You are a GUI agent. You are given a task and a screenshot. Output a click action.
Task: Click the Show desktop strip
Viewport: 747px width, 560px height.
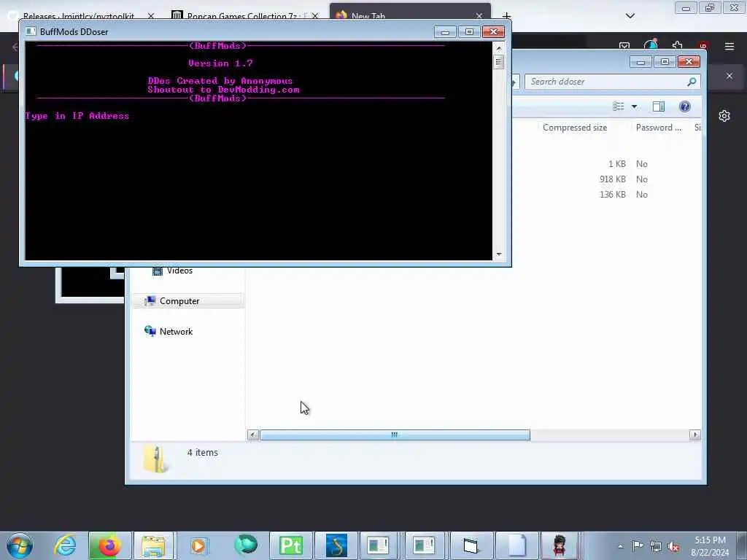tap(742, 545)
